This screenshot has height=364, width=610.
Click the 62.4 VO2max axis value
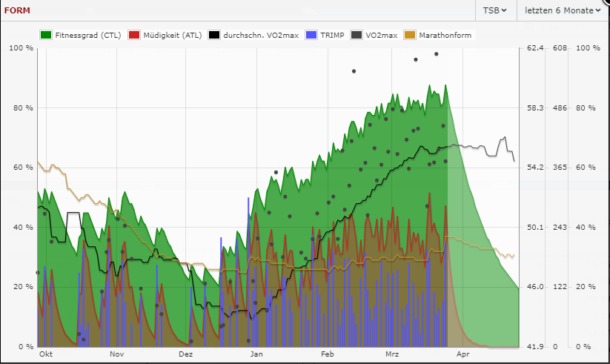(x=535, y=48)
